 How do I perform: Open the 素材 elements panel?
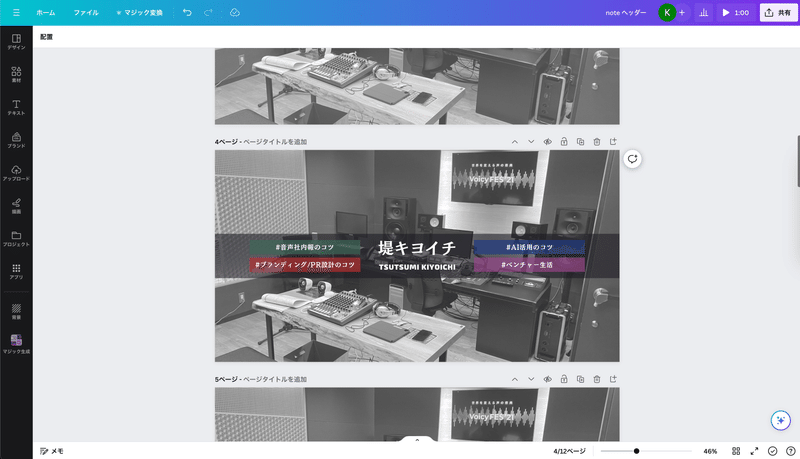(16, 74)
